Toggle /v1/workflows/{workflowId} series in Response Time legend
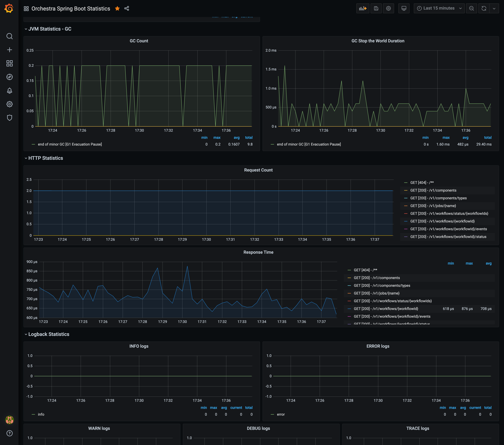504x445 pixels. click(386, 309)
